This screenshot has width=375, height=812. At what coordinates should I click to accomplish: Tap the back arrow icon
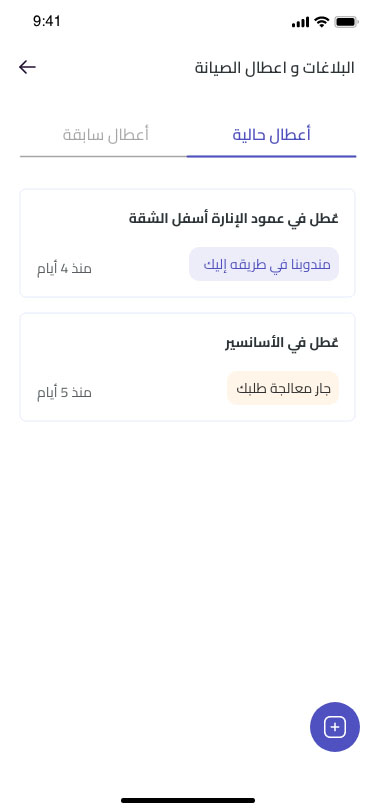27,67
